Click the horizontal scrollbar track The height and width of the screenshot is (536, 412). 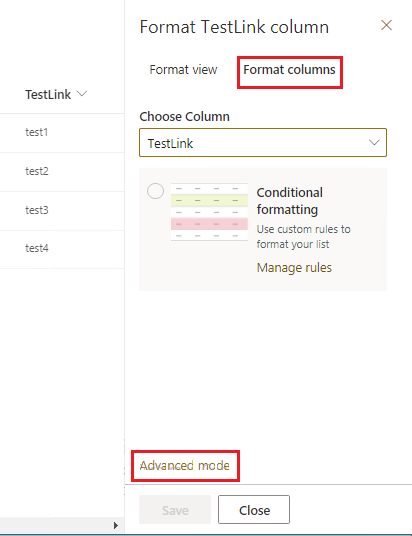(56, 525)
